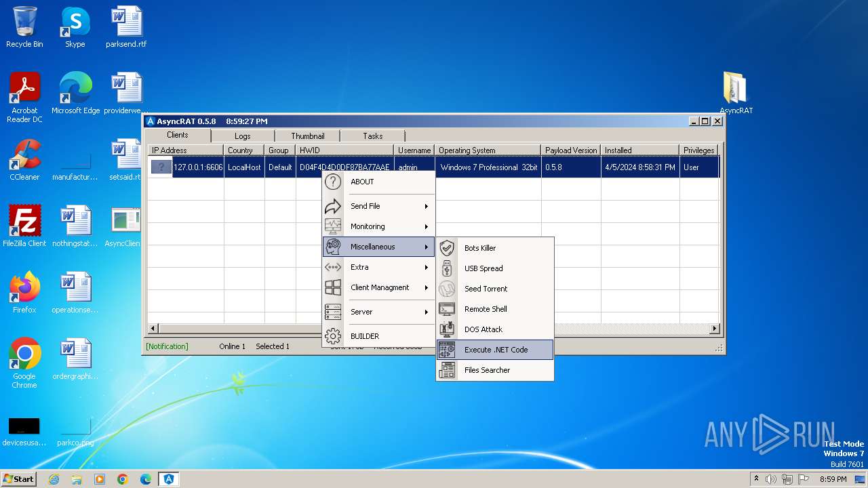Sort by Payload Version column header
Viewport: 868px width, 488px height.
(571, 150)
